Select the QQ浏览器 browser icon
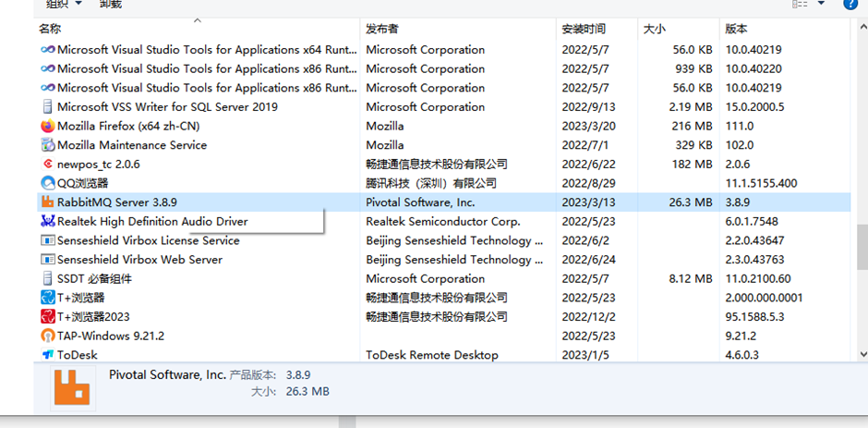Image resolution: width=868 pixels, height=428 pixels. point(48,183)
